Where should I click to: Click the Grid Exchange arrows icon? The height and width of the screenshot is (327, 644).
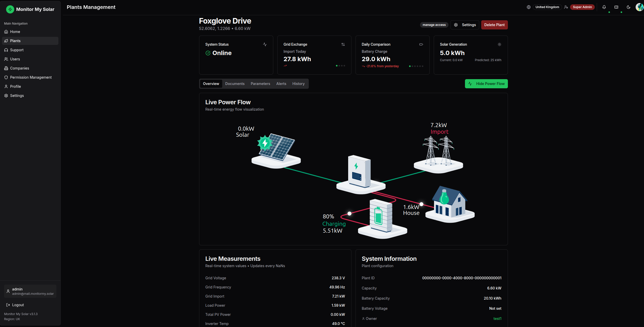tap(343, 44)
